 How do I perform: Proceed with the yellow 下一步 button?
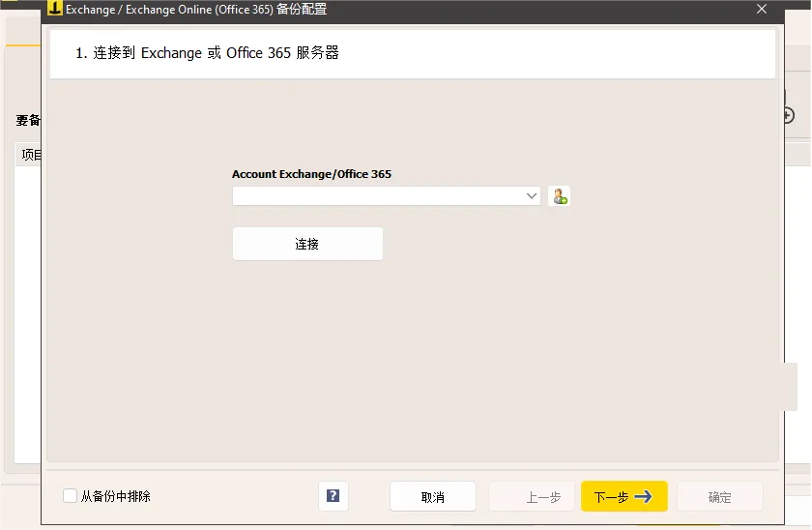tap(624, 497)
